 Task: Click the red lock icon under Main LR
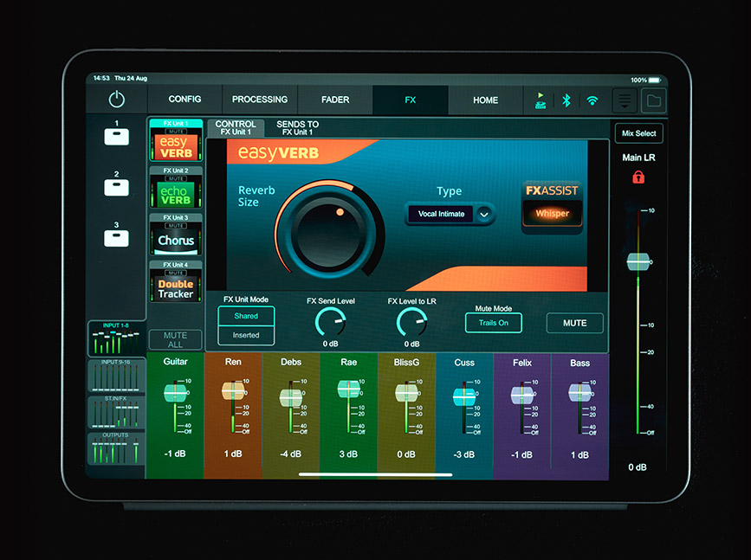pos(638,177)
